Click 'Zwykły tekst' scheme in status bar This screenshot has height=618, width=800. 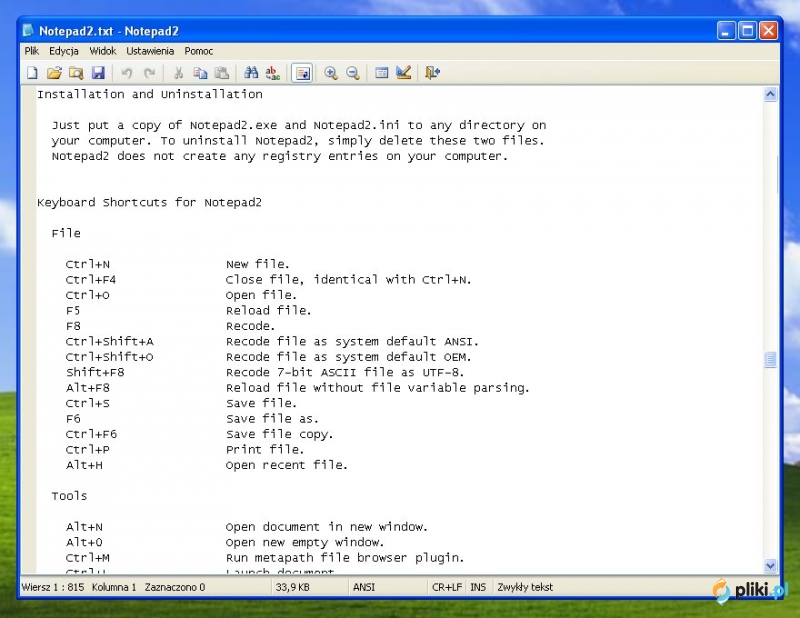click(x=525, y=587)
